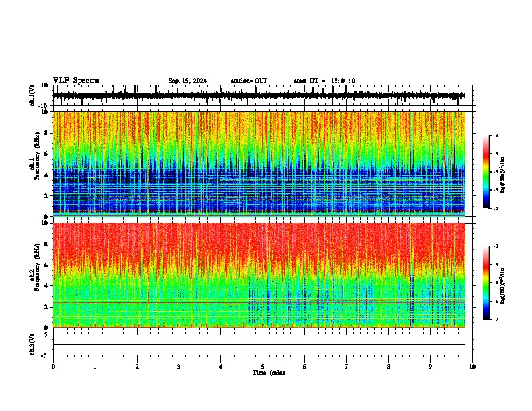
Task: Click the date "Sep. 15, 2024"
Action: pyautogui.click(x=187, y=81)
